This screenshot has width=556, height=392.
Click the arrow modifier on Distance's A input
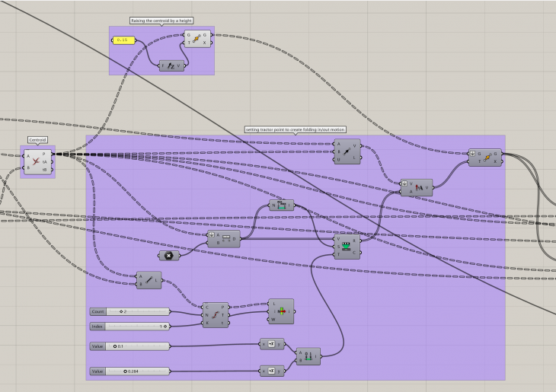tap(211, 235)
